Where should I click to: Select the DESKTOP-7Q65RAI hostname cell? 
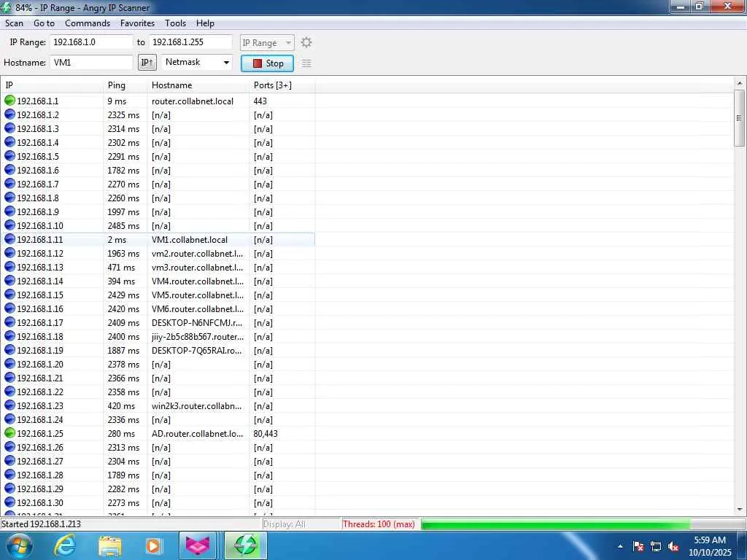pyautogui.click(x=197, y=351)
